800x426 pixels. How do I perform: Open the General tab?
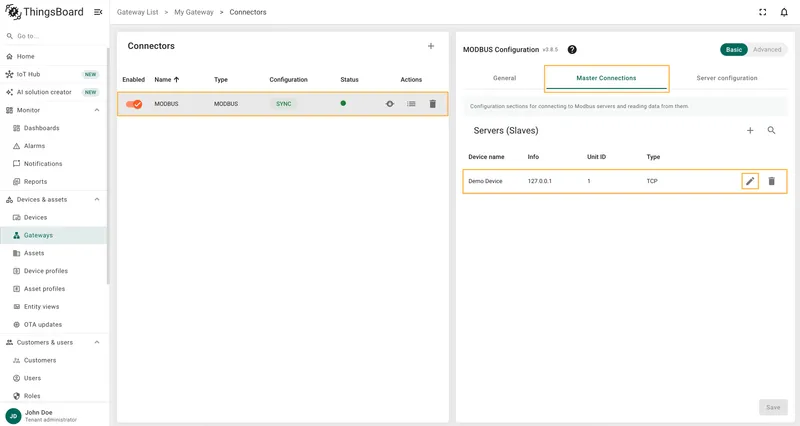click(504, 78)
